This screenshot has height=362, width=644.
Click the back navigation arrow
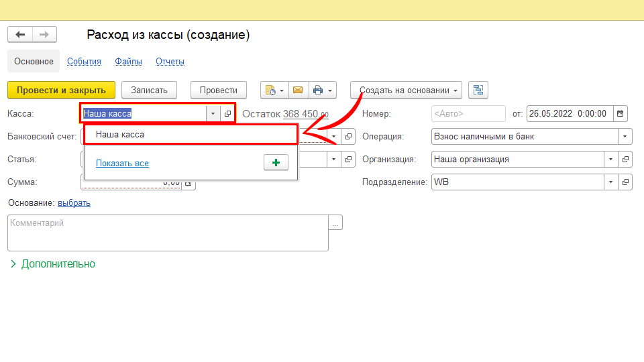(20, 35)
